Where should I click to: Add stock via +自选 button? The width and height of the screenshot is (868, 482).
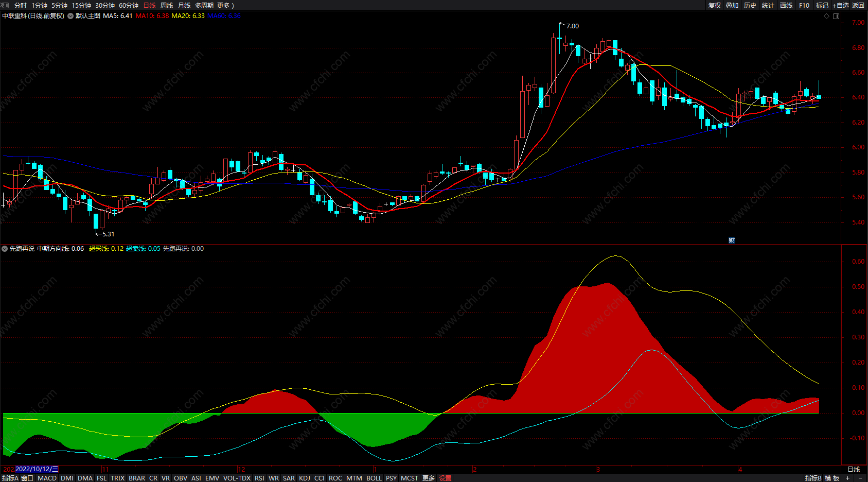click(841, 5)
